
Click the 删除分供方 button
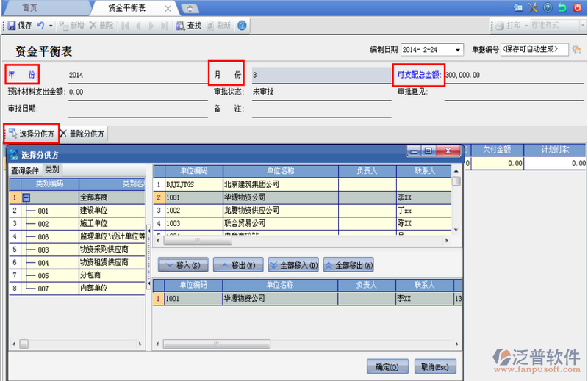pyautogui.click(x=83, y=134)
